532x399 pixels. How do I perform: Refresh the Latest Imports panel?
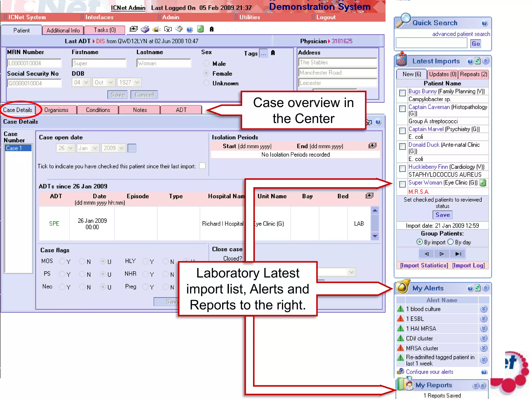point(478,61)
